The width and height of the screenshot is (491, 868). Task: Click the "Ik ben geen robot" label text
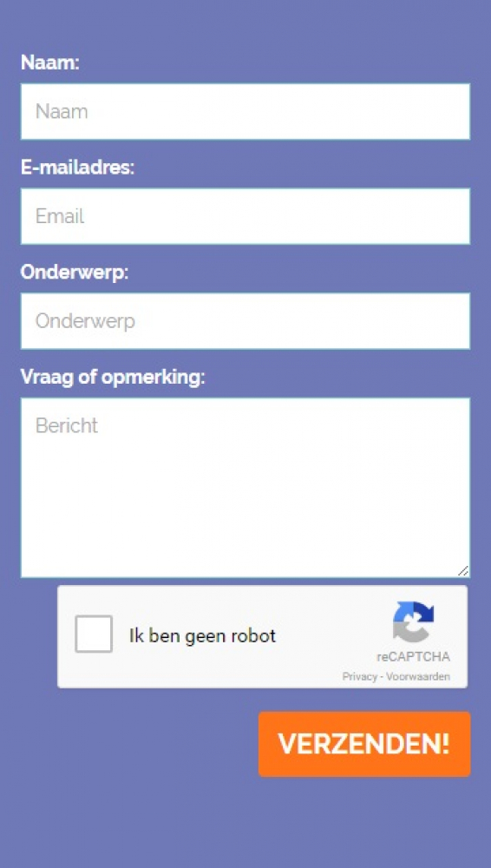[203, 636]
